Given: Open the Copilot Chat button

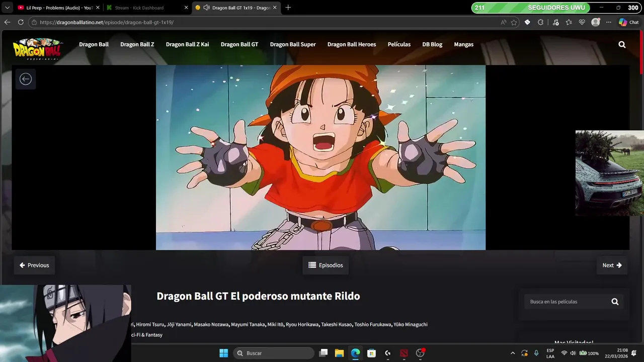Looking at the screenshot, I should point(629,22).
